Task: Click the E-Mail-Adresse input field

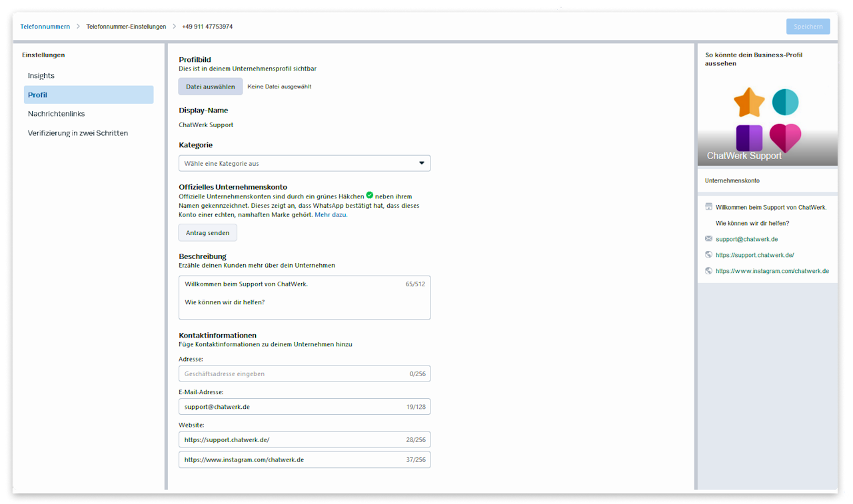Action: [x=305, y=406]
